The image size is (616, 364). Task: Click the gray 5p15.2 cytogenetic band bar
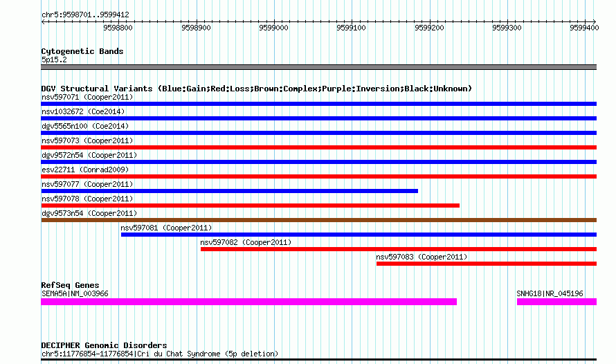pyautogui.click(x=318, y=67)
